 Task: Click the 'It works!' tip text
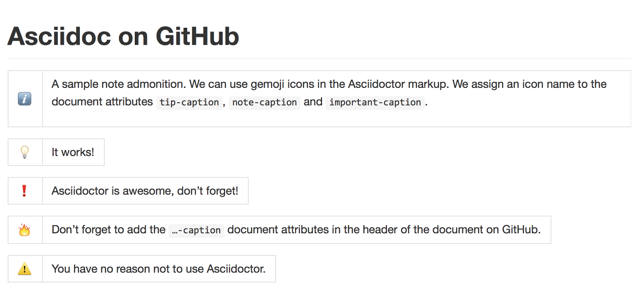click(x=73, y=152)
